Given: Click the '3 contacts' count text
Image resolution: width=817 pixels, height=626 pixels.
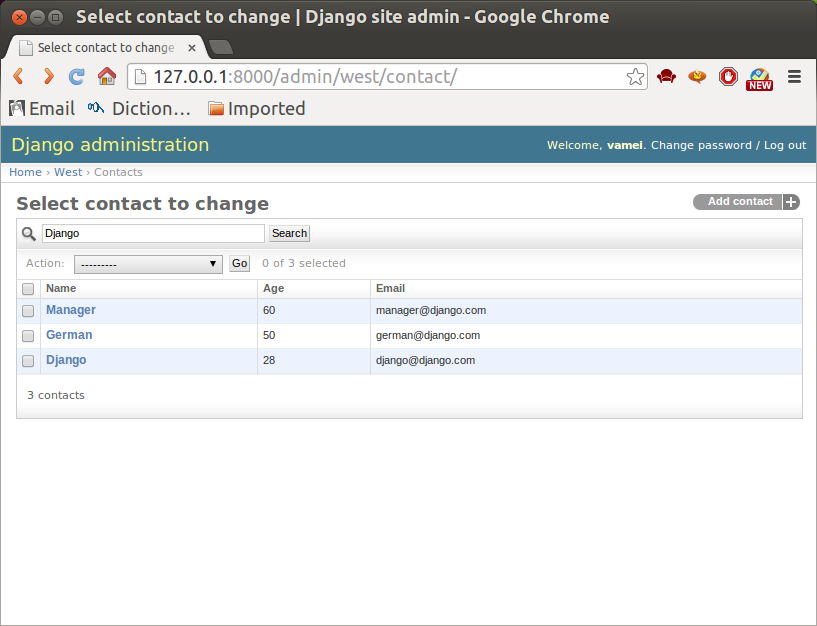Looking at the screenshot, I should click(x=56, y=395).
